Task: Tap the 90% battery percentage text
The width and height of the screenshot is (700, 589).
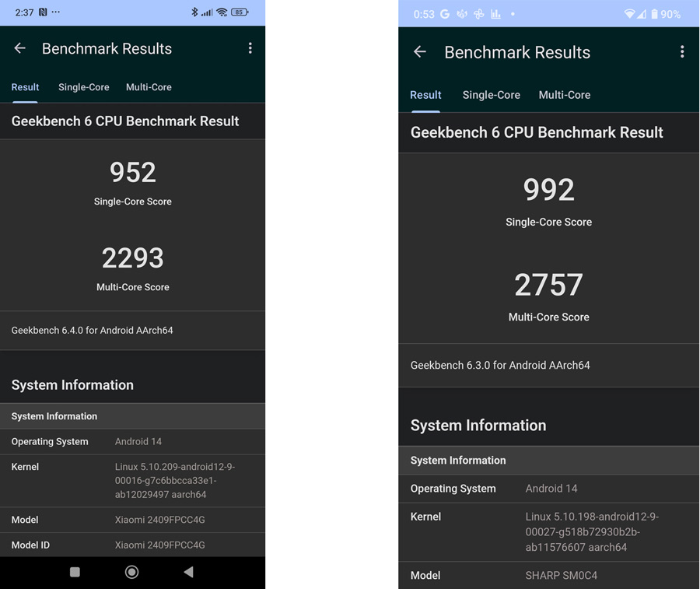Action: click(x=670, y=14)
